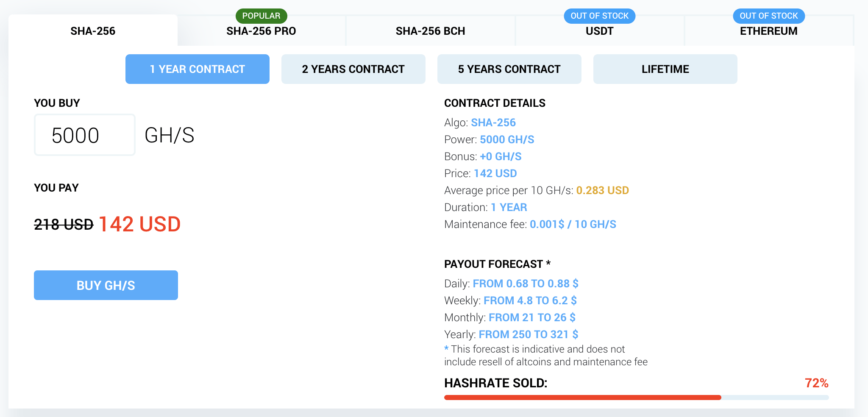Open the SHA-256 PRO tab

tap(261, 31)
